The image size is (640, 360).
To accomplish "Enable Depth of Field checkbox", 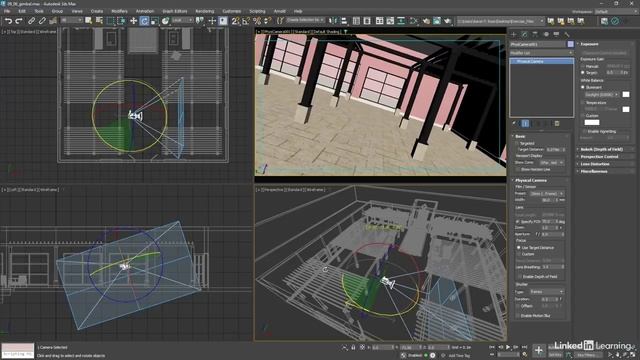I will pyautogui.click(x=519, y=277).
